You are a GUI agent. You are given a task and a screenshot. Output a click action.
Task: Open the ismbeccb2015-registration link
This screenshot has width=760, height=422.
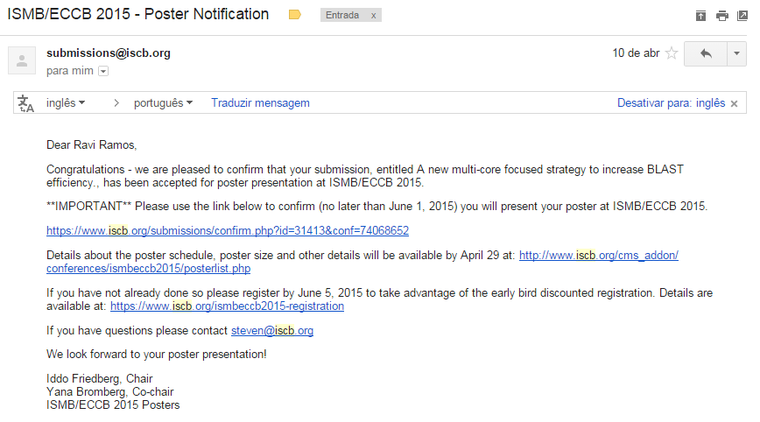[x=227, y=306]
